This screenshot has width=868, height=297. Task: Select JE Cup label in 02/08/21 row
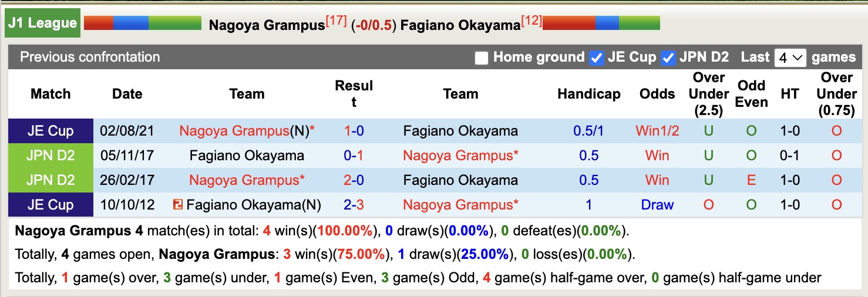[x=51, y=131]
